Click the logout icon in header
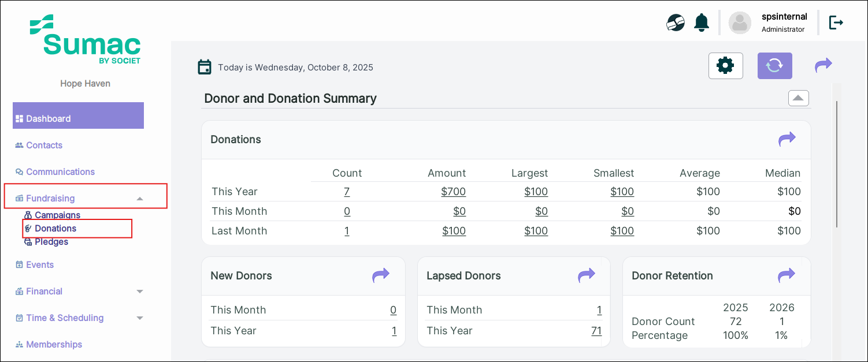This screenshot has width=868, height=362. coord(836,23)
